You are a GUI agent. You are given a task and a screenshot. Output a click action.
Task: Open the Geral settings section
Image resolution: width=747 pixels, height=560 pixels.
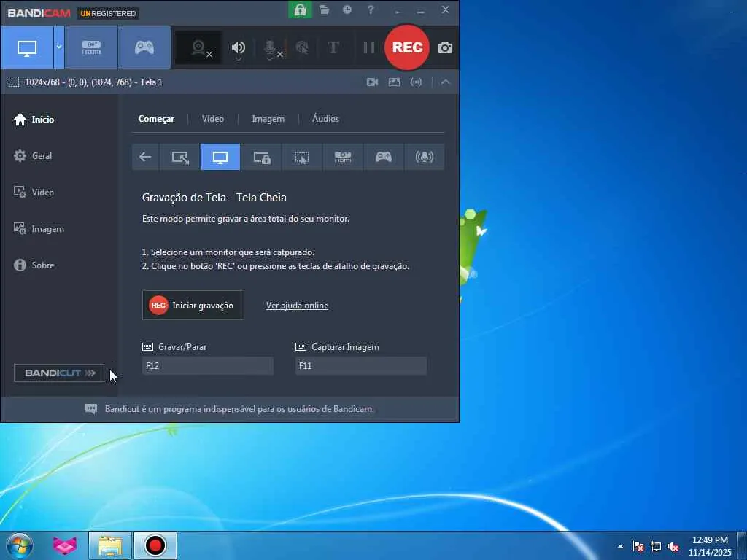click(x=33, y=156)
